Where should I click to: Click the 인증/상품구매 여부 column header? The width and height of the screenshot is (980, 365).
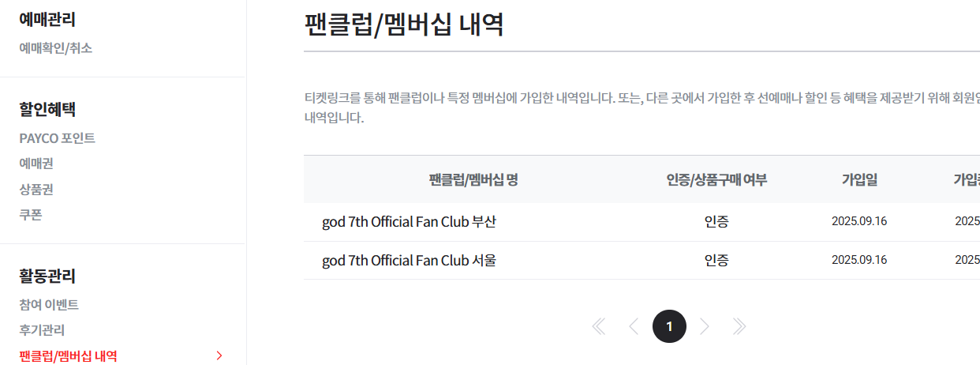[x=716, y=180]
